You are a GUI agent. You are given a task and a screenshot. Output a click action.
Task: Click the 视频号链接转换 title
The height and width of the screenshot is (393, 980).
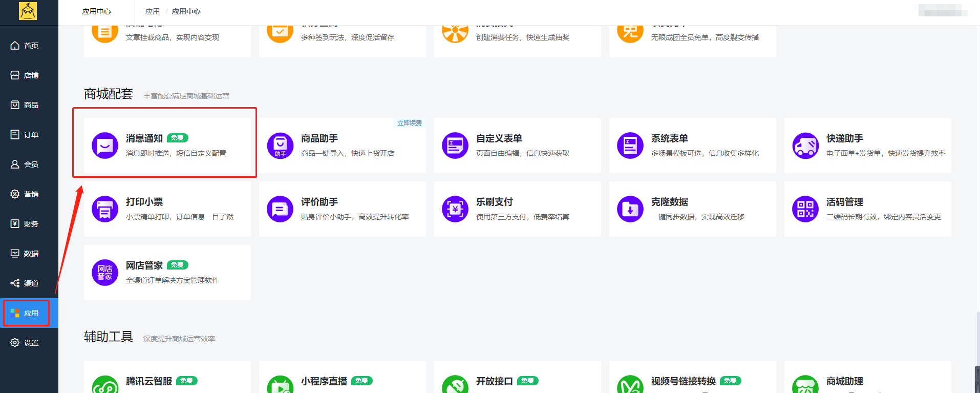pyautogui.click(x=684, y=381)
